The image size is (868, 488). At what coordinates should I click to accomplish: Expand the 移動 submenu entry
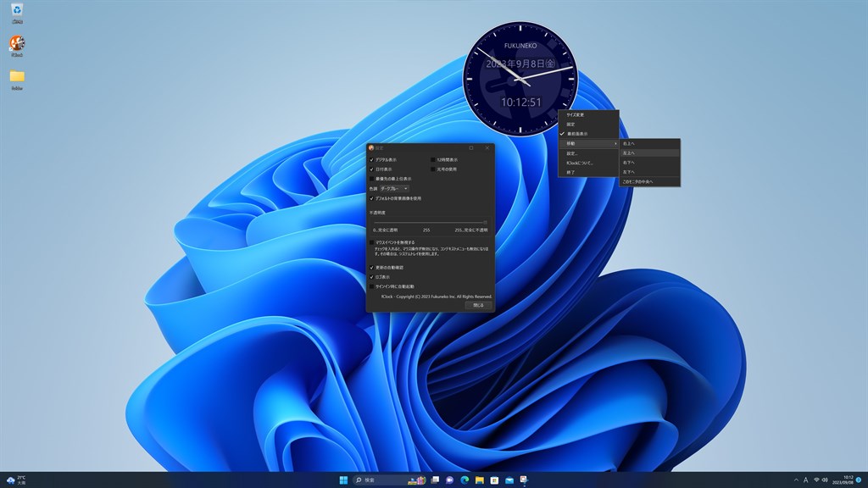588,143
